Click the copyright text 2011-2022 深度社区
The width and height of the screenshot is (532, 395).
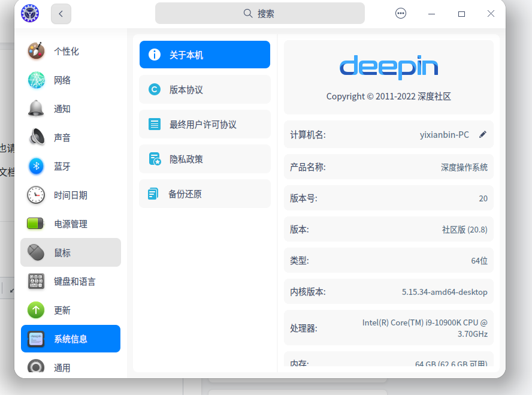pos(389,97)
